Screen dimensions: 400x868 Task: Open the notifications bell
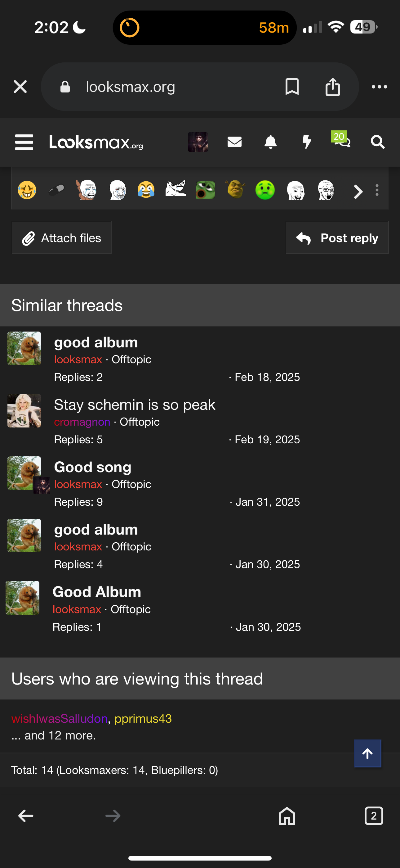[270, 142]
